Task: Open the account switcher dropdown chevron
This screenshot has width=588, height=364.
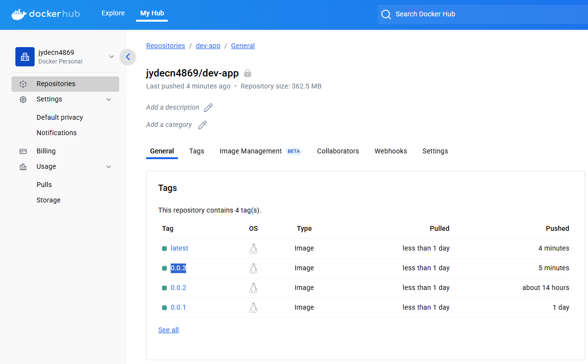Action: coord(112,57)
